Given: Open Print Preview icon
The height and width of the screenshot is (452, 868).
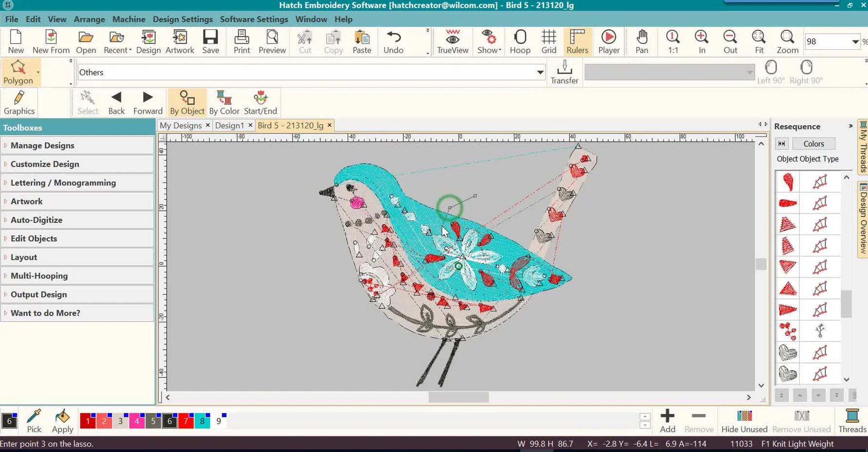Looking at the screenshot, I should click(x=272, y=41).
